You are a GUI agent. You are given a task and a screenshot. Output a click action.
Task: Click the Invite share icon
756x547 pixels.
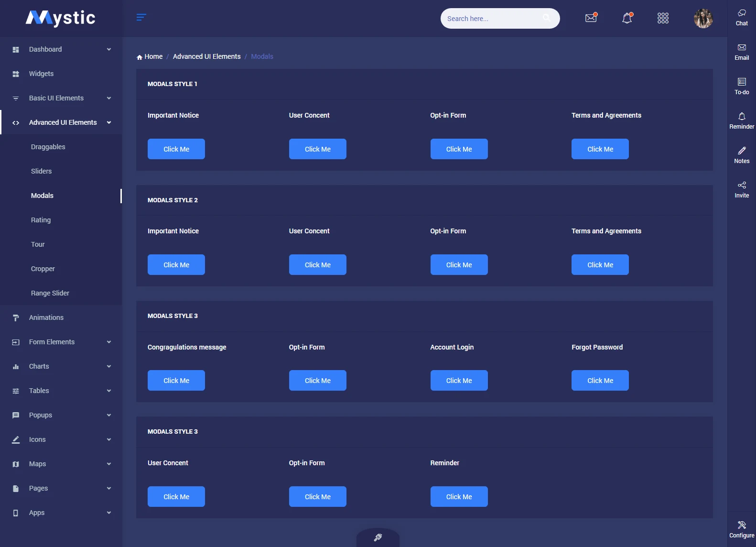pos(742,186)
